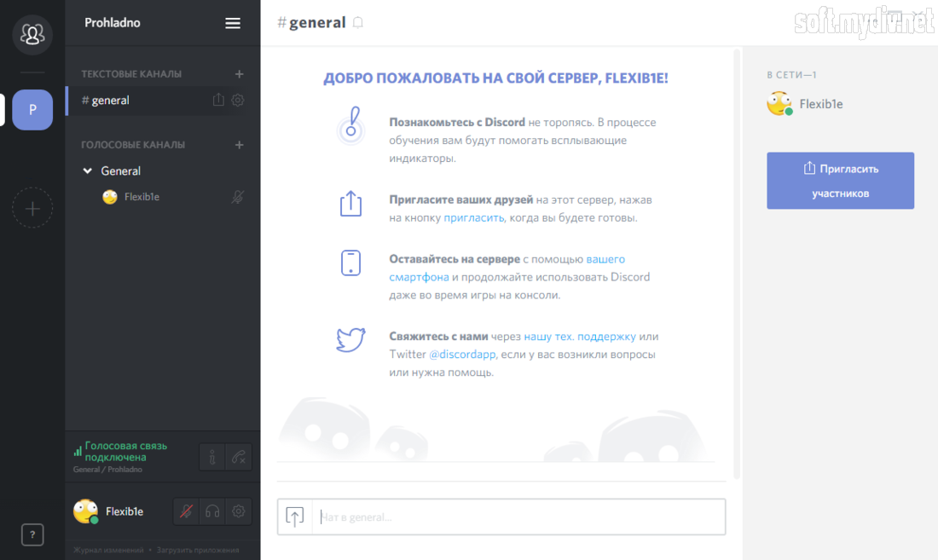Select the Prohladno server icon
This screenshot has height=560, width=938.
[32, 110]
